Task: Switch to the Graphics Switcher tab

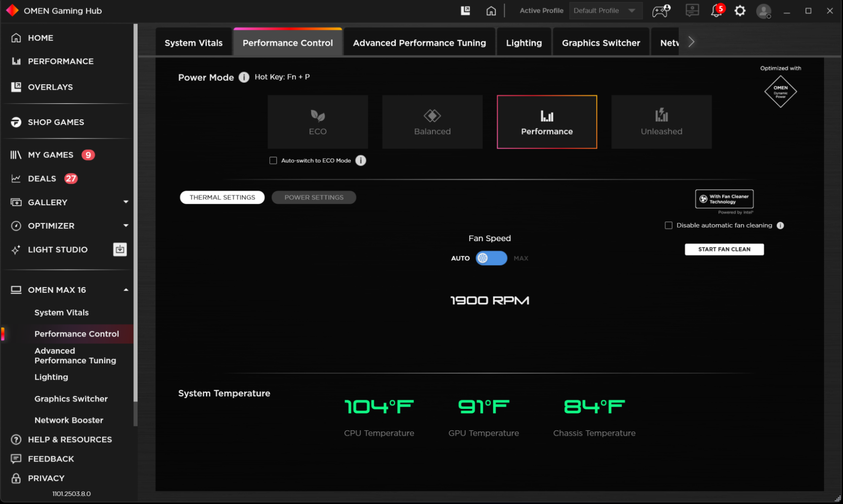Action: (x=601, y=43)
